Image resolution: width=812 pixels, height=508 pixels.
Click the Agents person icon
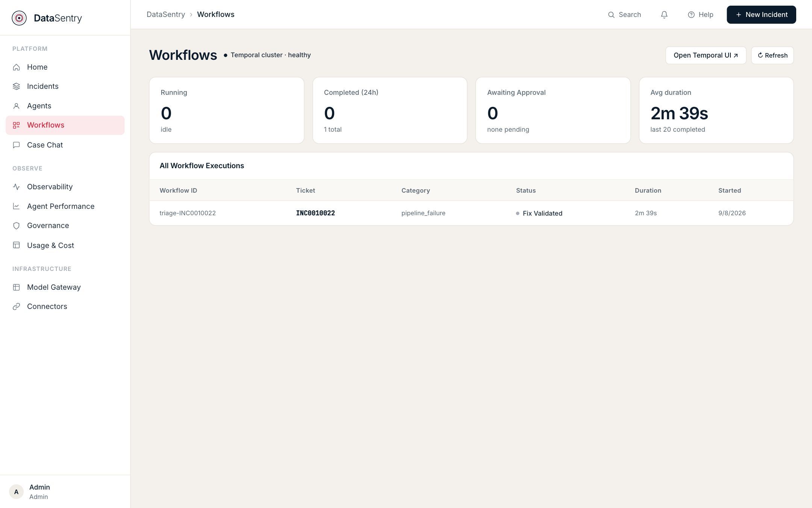[16, 106]
